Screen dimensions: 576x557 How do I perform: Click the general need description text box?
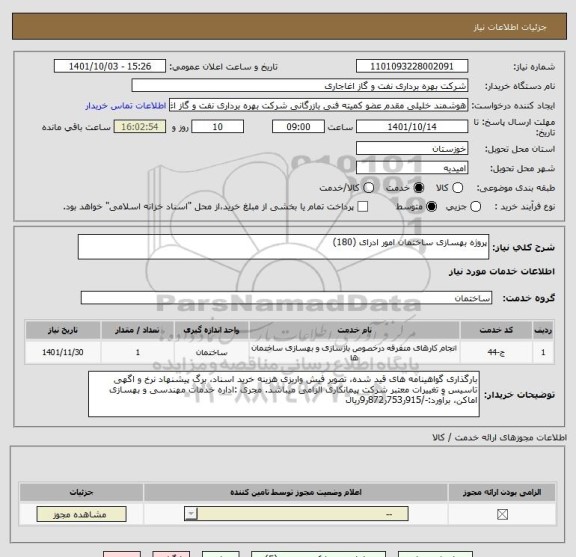(x=283, y=247)
